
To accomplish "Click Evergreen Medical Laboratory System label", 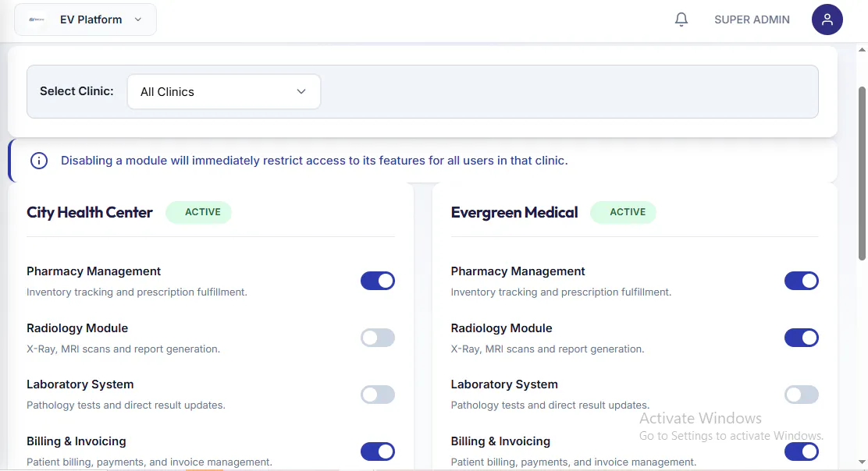I will click(504, 384).
